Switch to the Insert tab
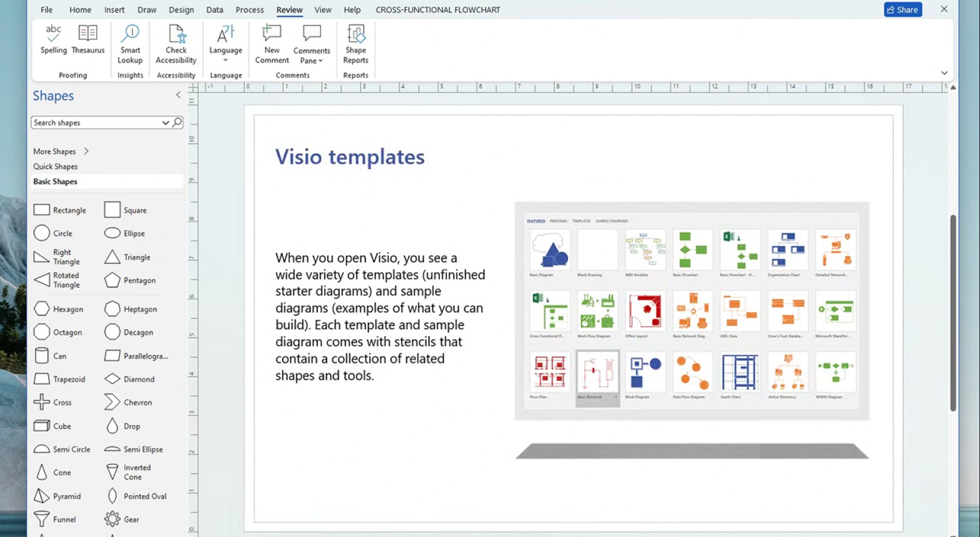Viewport: 980px width, 537px height. [x=115, y=10]
